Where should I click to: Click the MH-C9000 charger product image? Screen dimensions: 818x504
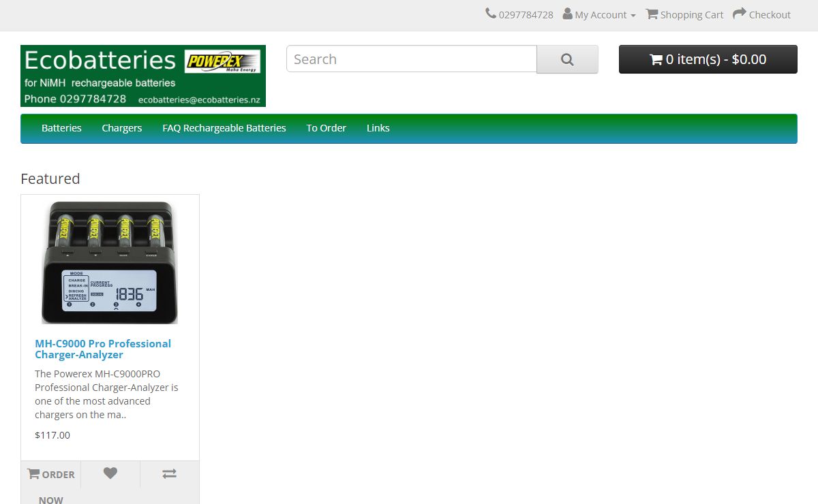point(110,263)
